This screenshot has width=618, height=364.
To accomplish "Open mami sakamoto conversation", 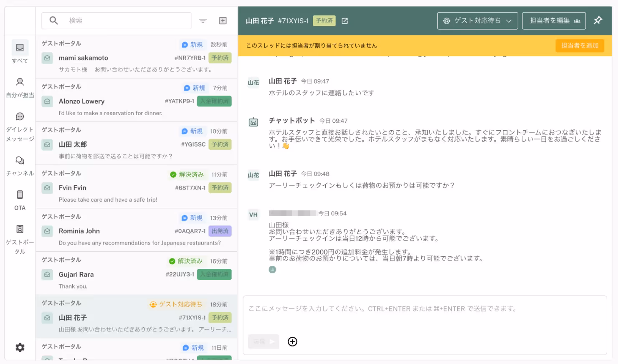I will 137,57.
